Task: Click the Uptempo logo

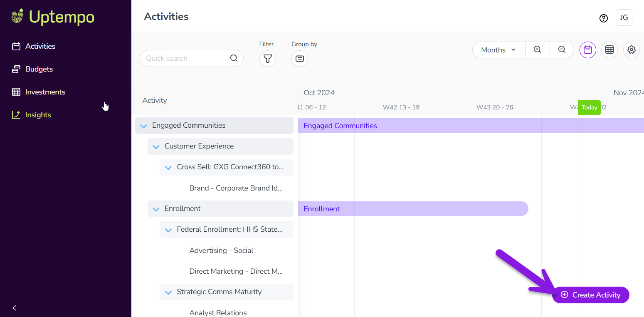Action: click(53, 17)
